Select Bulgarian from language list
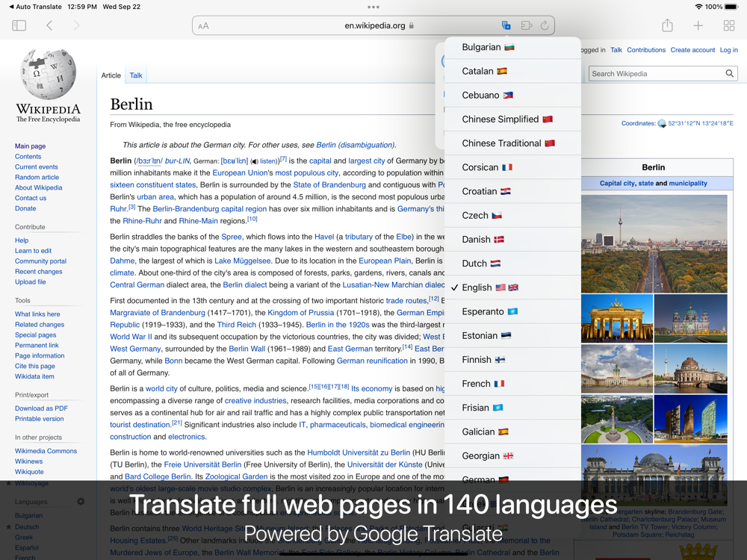This screenshot has height=560, width=747. (x=512, y=47)
